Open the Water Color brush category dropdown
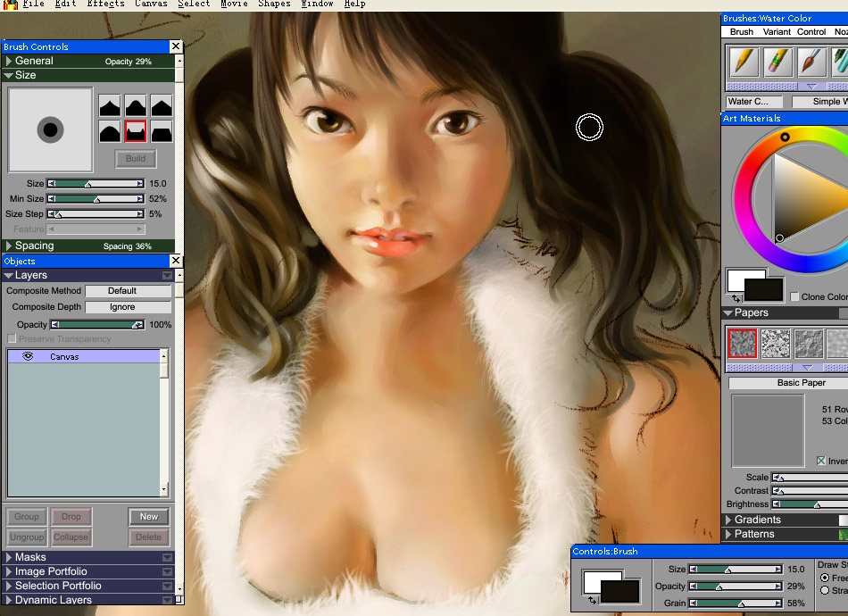The width and height of the screenshot is (848, 616). click(755, 101)
